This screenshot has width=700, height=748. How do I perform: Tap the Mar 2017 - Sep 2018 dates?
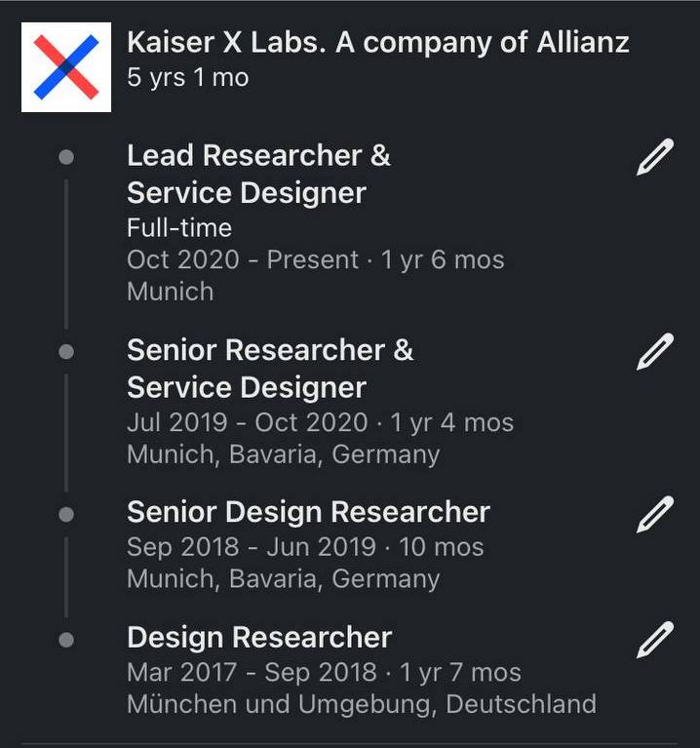coord(252,672)
